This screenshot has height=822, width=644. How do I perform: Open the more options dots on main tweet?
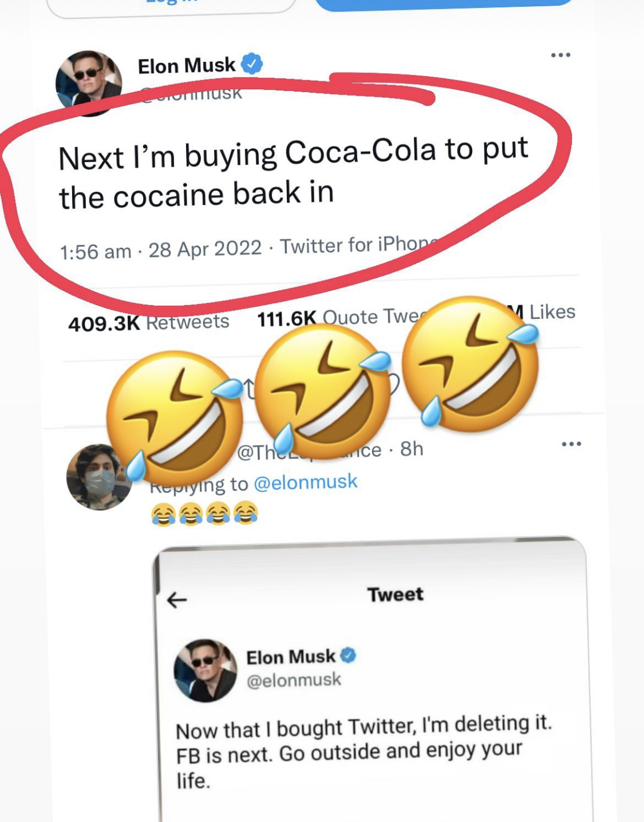click(560, 55)
